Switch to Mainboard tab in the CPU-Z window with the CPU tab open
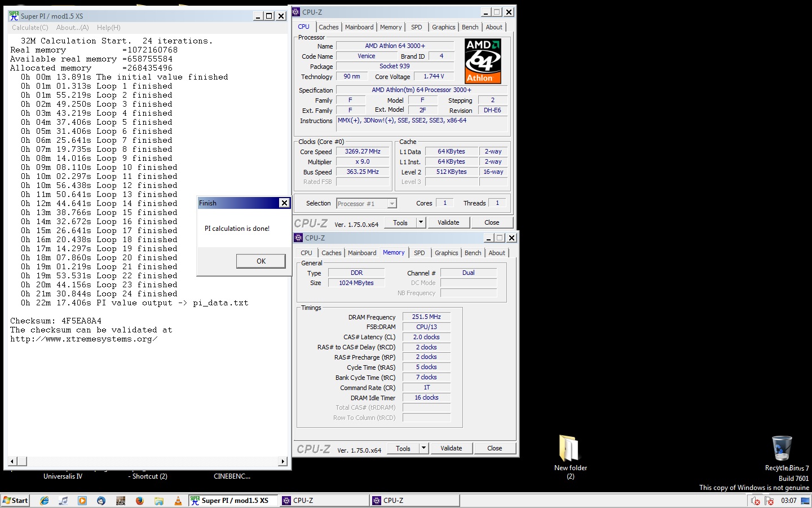 tap(359, 27)
